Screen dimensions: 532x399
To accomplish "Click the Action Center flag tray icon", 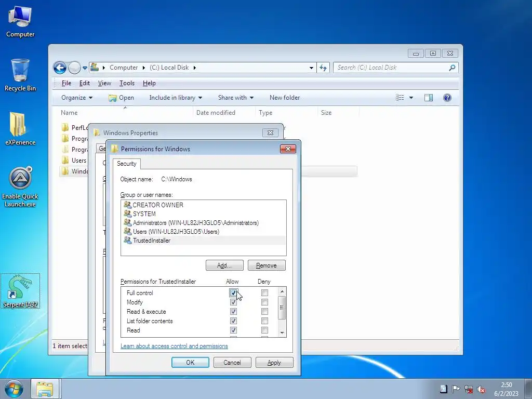I will pos(456,389).
